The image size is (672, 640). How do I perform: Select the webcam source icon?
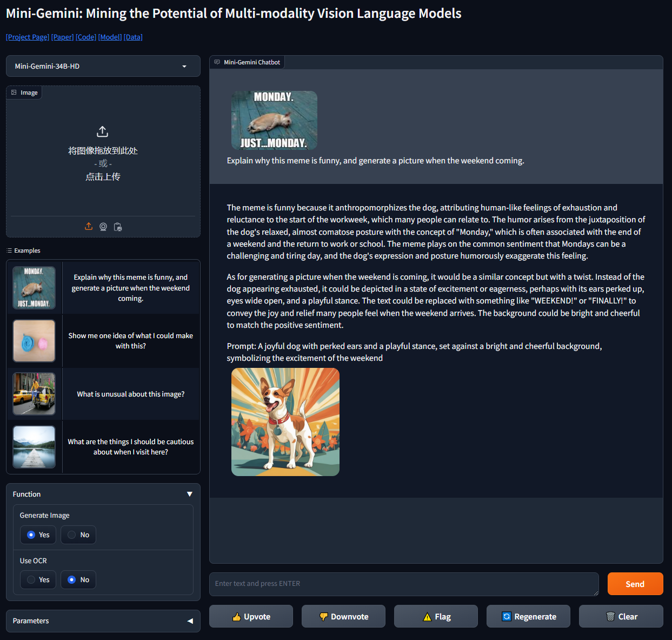(x=103, y=227)
